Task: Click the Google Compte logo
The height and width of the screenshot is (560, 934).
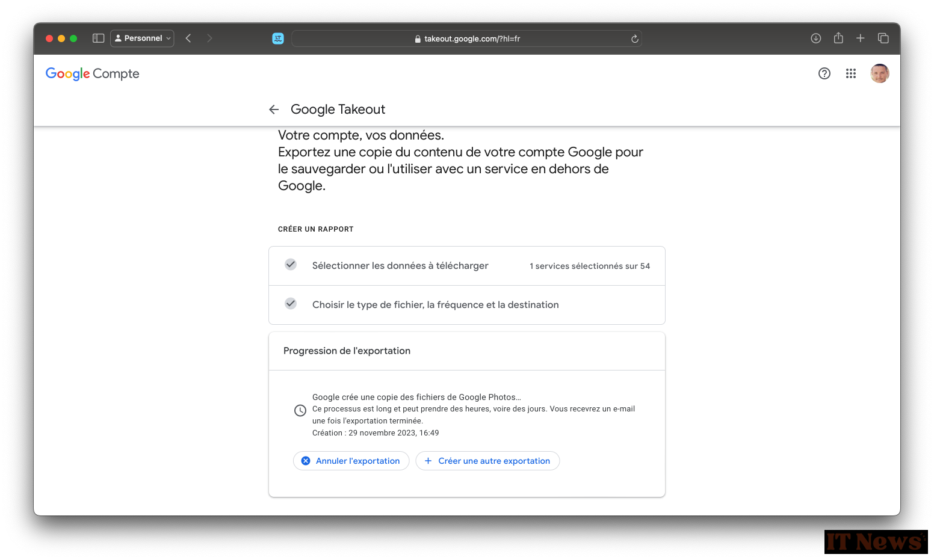Action: [x=93, y=73]
